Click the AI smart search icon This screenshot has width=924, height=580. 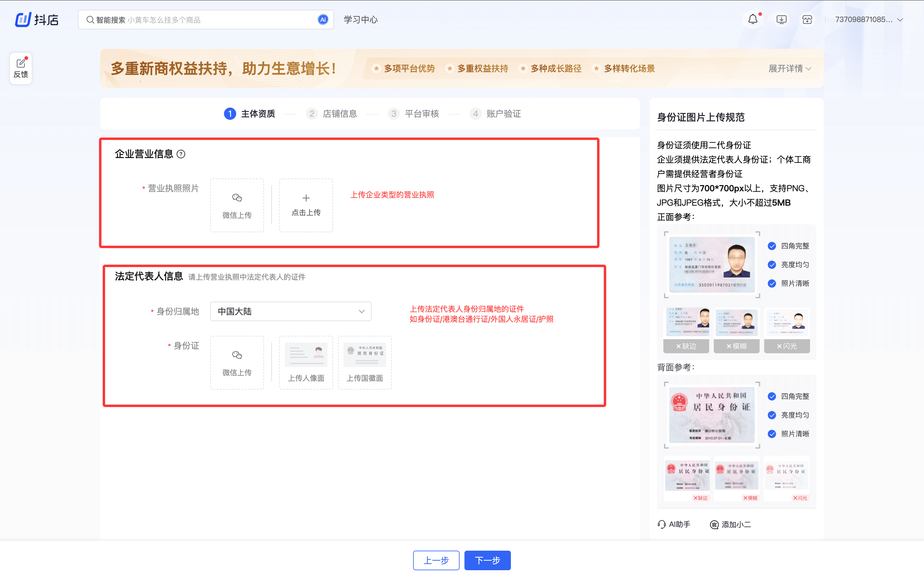click(x=323, y=19)
